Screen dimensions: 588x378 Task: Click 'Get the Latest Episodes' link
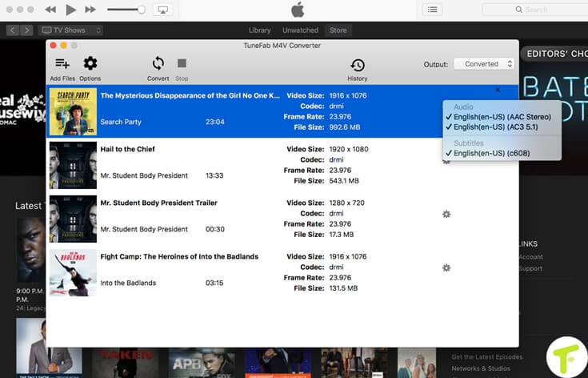pos(487,356)
